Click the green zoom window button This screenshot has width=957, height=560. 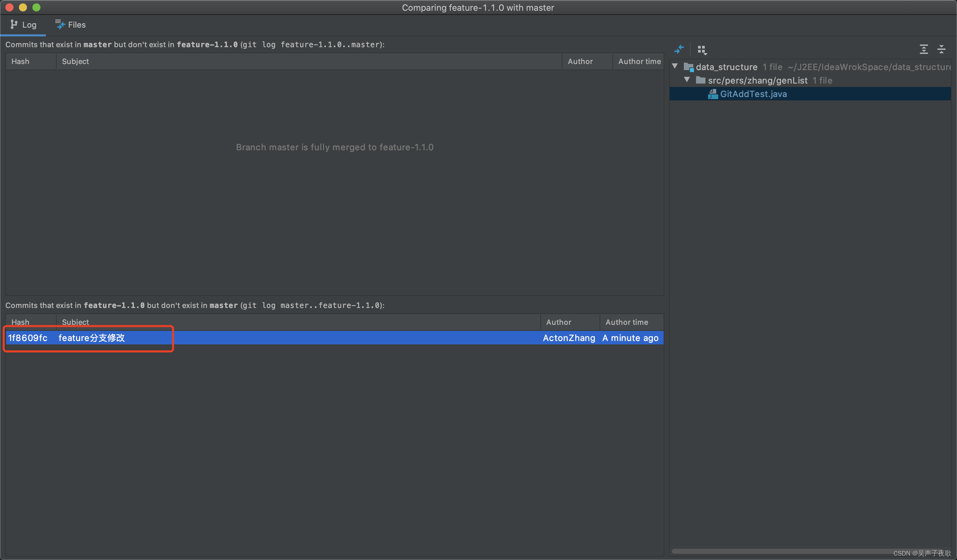coord(36,7)
